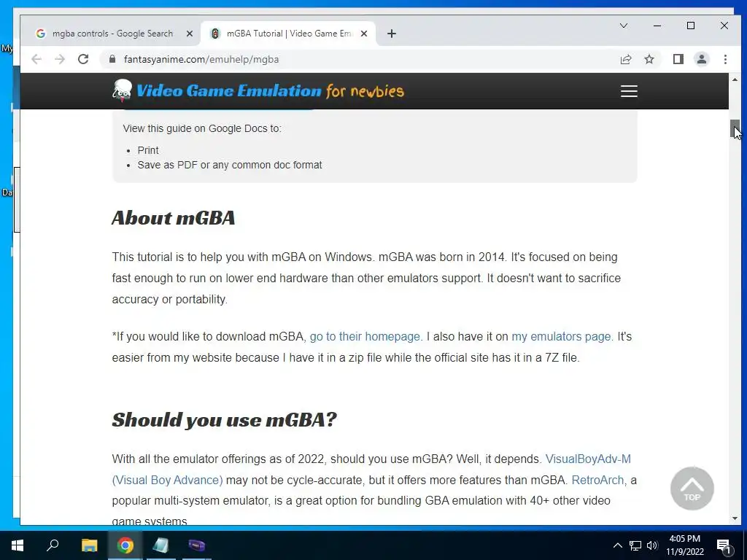The height and width of the screenshot is (560, 747).
Task: Click the page scrollbar thumb
Action: pyautogui.click(x=735, y=128)
